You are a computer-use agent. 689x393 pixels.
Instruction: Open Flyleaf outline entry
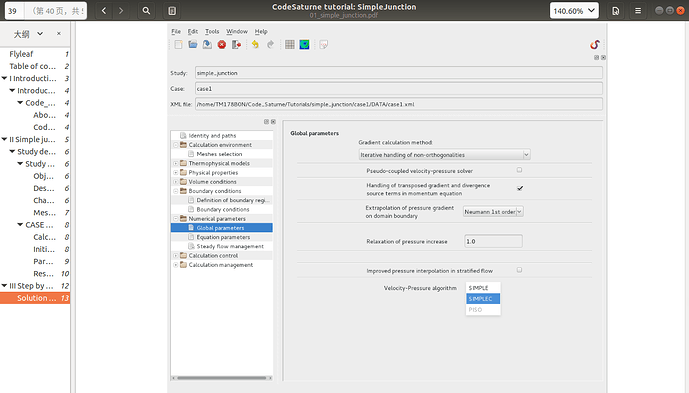tap(21, 54)
